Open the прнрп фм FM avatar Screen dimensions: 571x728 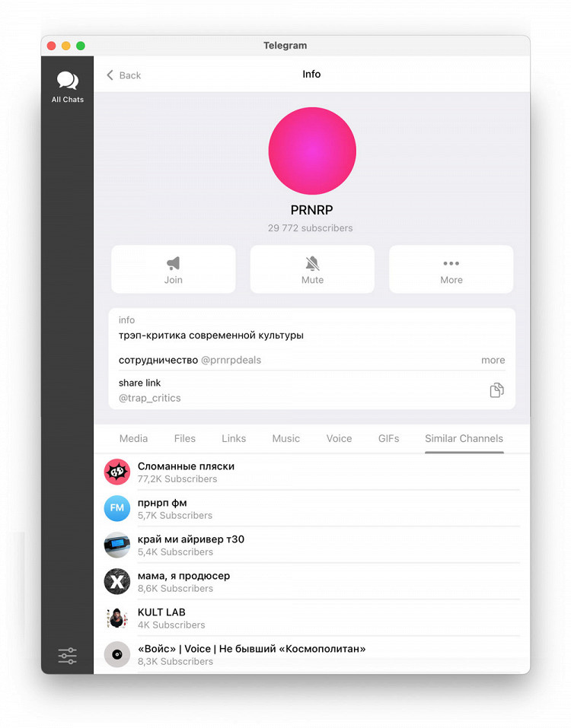117,508
